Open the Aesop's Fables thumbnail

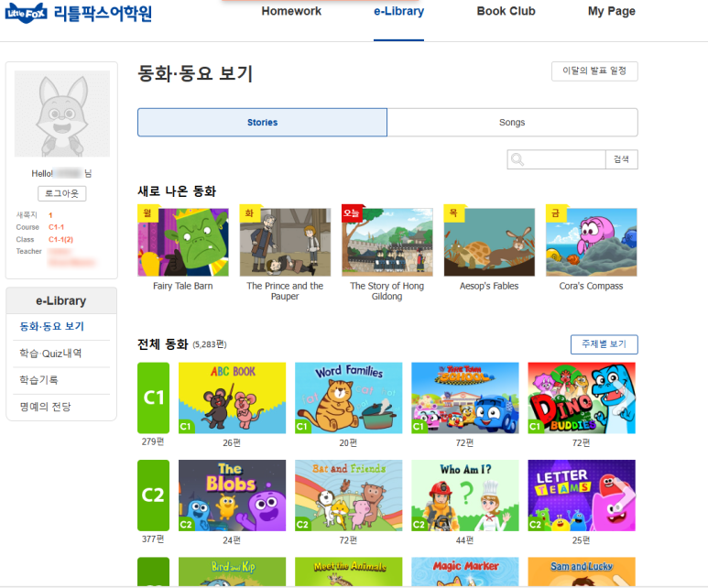coord(489,242)
